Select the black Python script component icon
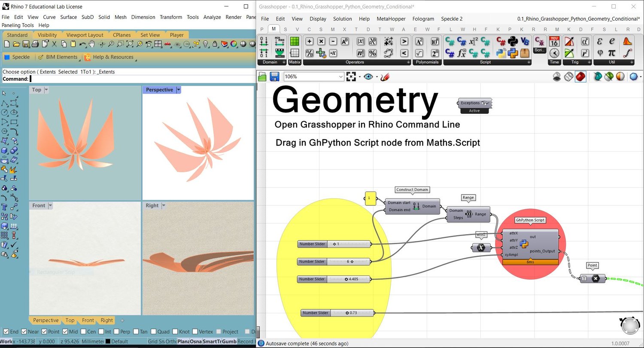 (513, 41)
